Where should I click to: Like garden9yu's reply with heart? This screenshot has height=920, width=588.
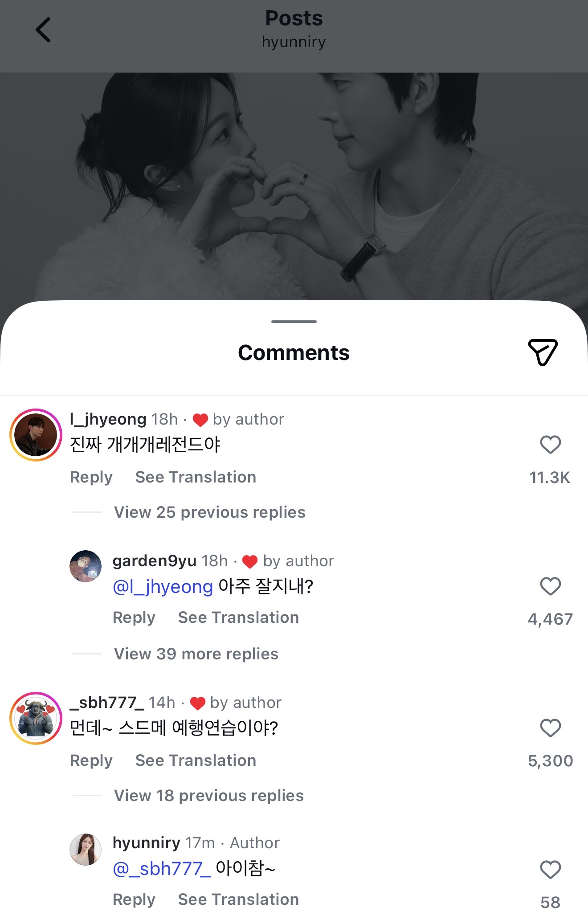[x=550, y=586]
